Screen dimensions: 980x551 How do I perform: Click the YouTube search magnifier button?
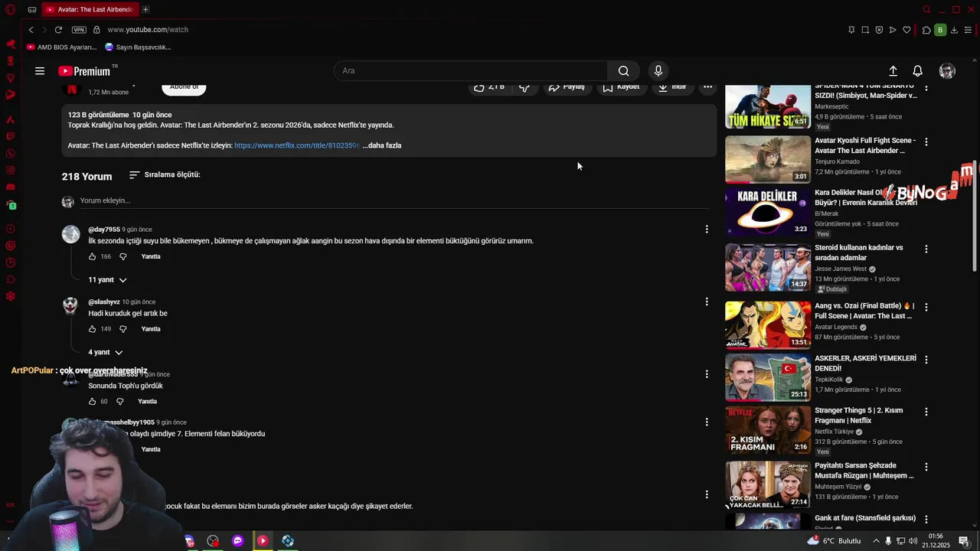[624, 70]
